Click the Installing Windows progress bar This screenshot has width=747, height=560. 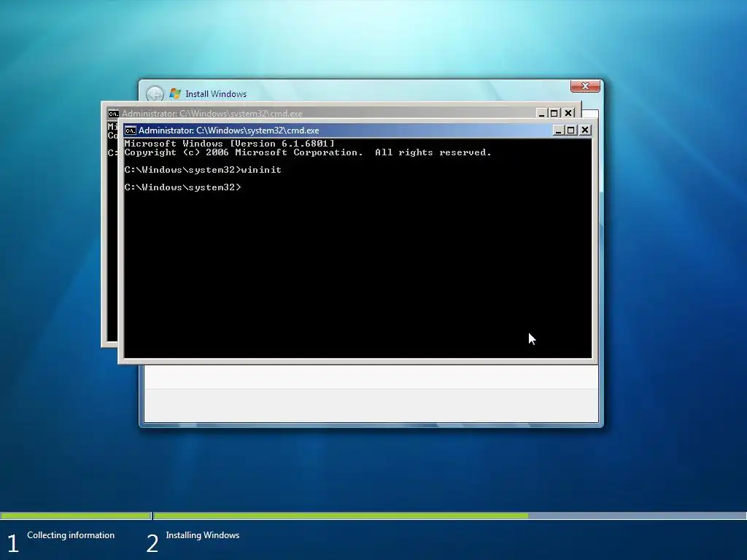coord(450,516)
